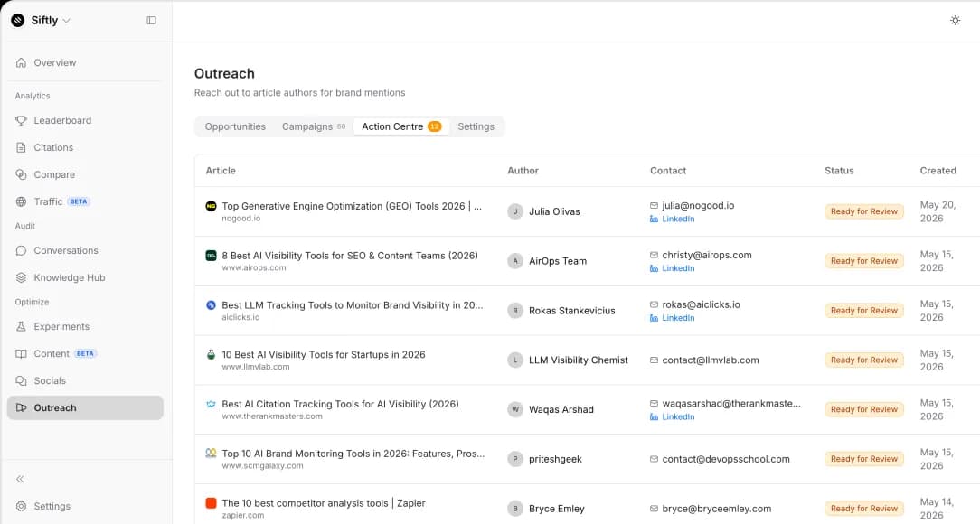Click the Status column header
Screen dimensions: 980x524
pyautogui.click(x=839, y=171)
